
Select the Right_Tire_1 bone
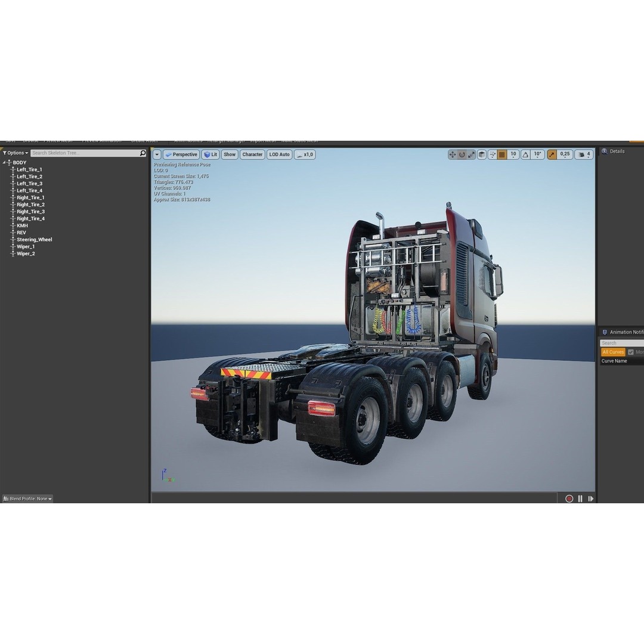(x=30, y=197)
